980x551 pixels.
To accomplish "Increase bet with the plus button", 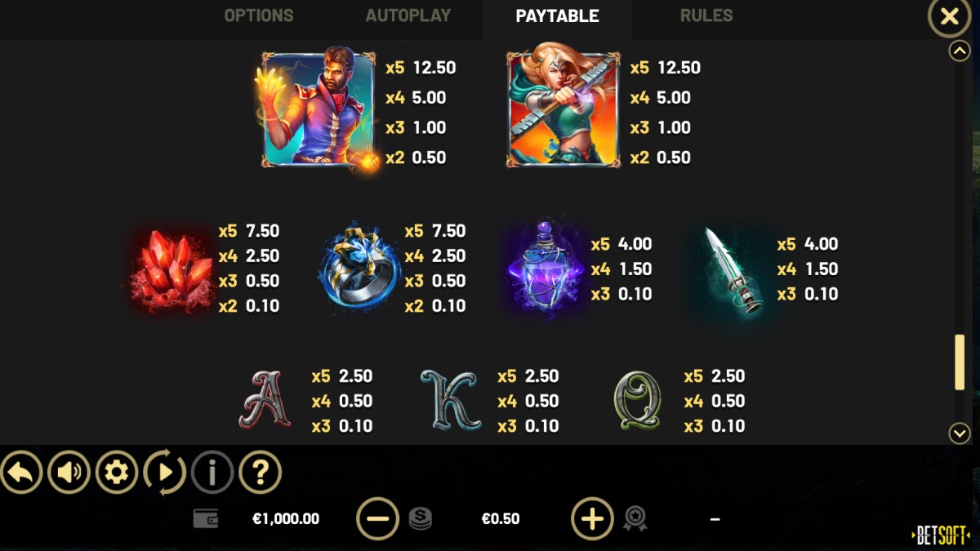I will [592, 519].
